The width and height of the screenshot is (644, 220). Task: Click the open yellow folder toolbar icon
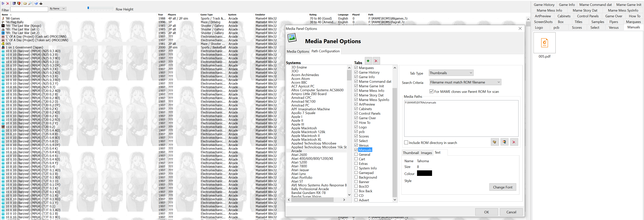click(x=25, y=3)
